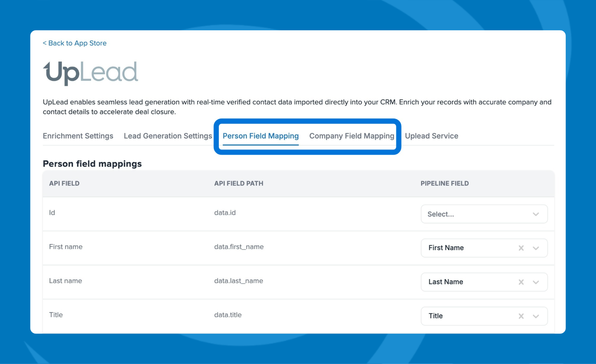Click the data.first_name path text

click(239, 247)
